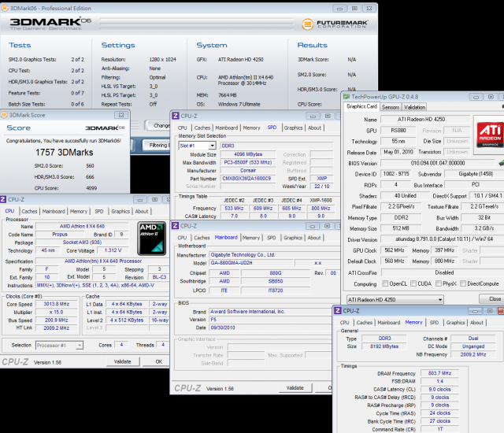Click the Core Speed value 3013.8 MHz

(56, 304)
